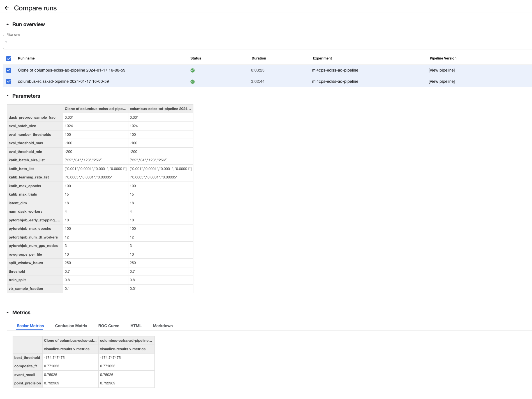Open View pipeline link for the Clone run

point(441,70)
